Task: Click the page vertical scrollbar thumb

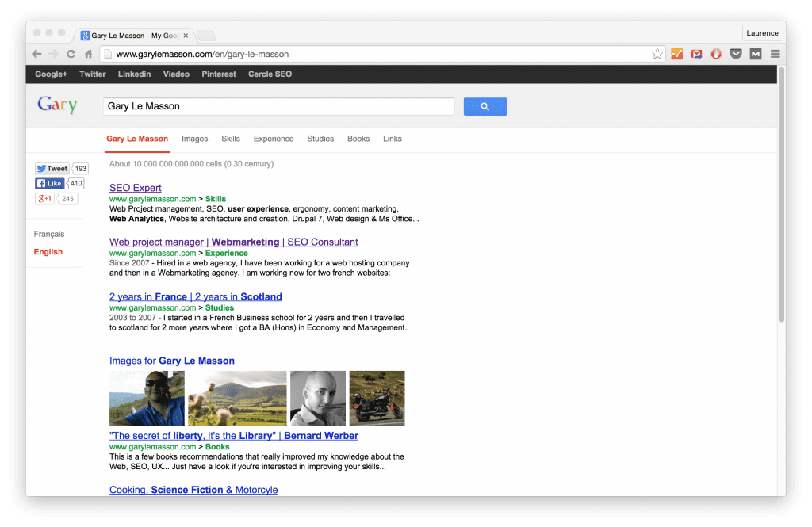Action: coord(781,194)
